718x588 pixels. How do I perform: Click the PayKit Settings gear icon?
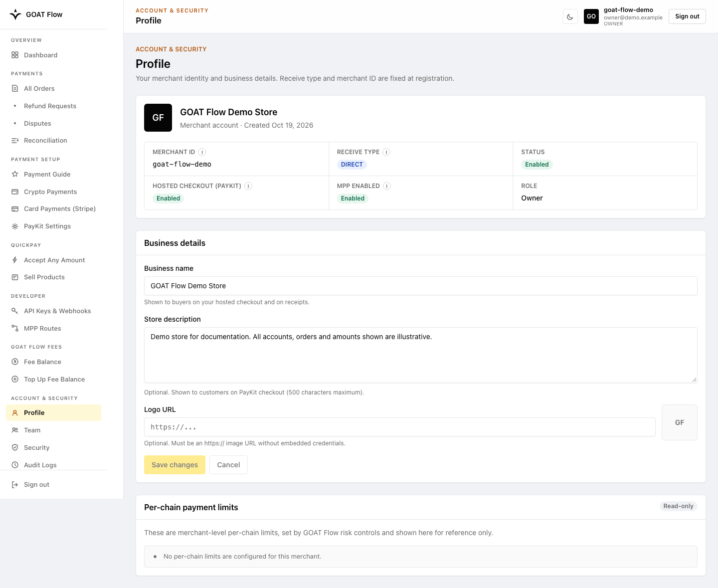tap(15, 226)
